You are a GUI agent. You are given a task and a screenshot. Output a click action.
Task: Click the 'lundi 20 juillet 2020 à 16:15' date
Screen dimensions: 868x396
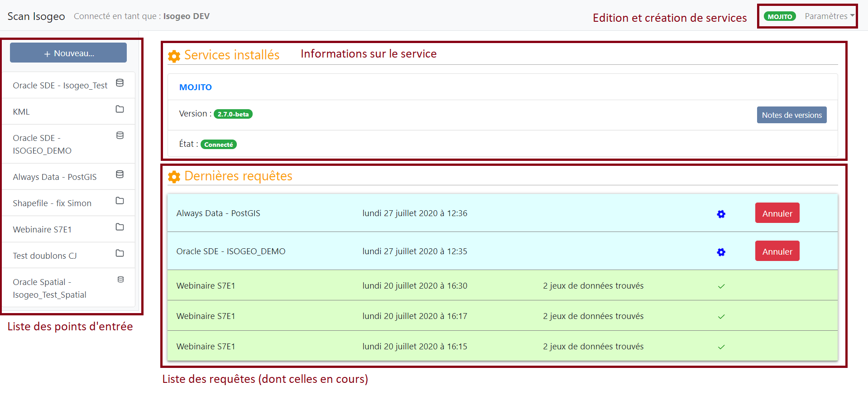coord(415,347)
